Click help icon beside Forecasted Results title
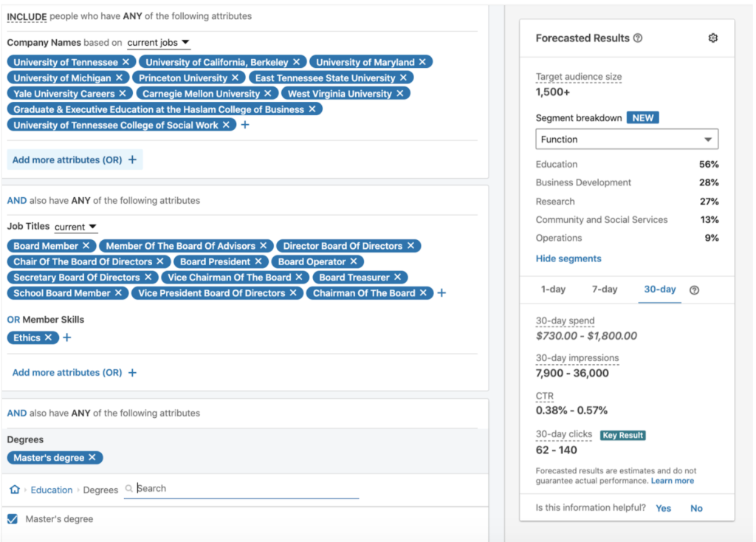 point(638,38)
